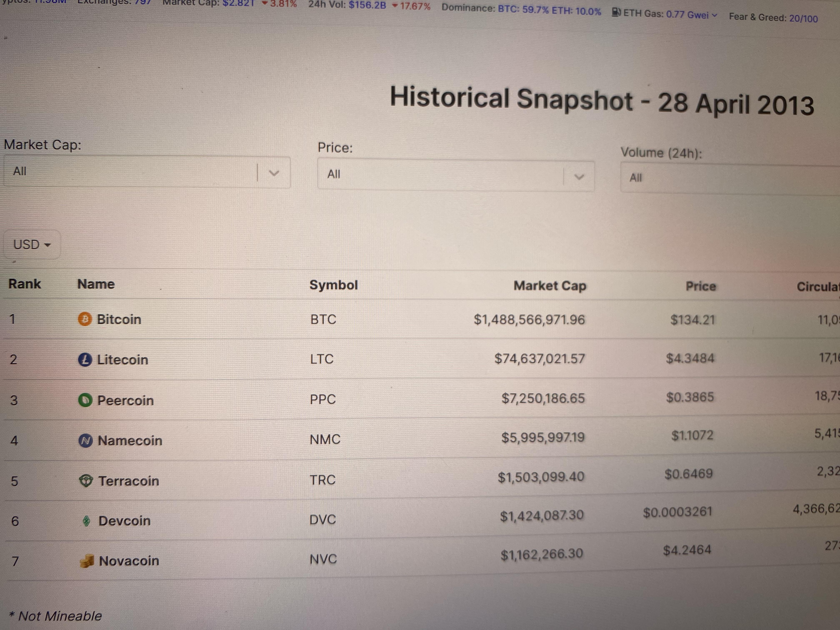840x630 pixels.
Task: Click Bitcoin market cap $1,488,566,971.96
Action: tap(529, 320)
